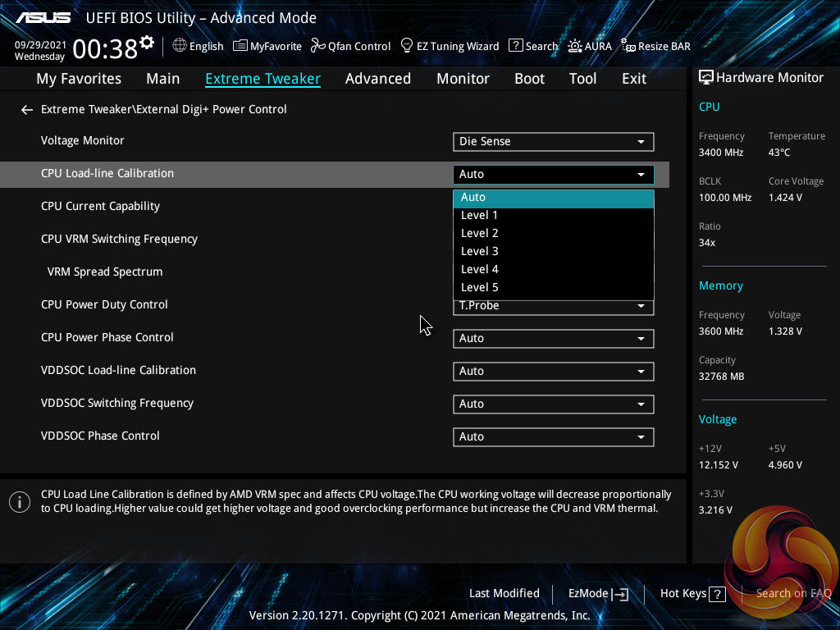Launch EZ Tuning Wizard bulb icon

tap(407, 46)
